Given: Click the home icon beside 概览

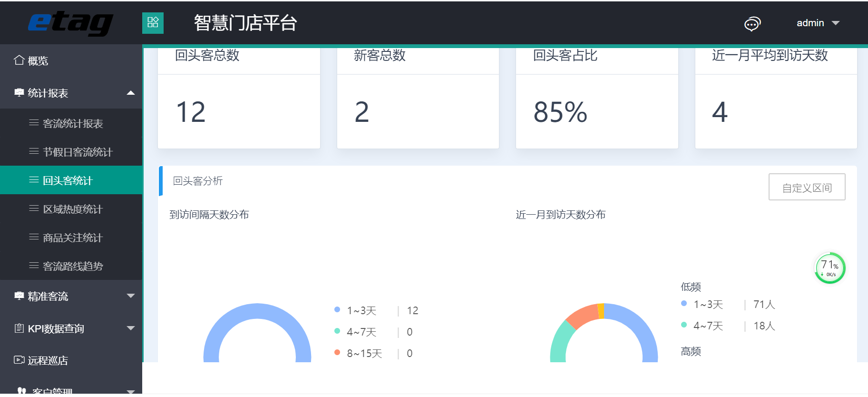Looking at the screenshot, I should (19, 60).
